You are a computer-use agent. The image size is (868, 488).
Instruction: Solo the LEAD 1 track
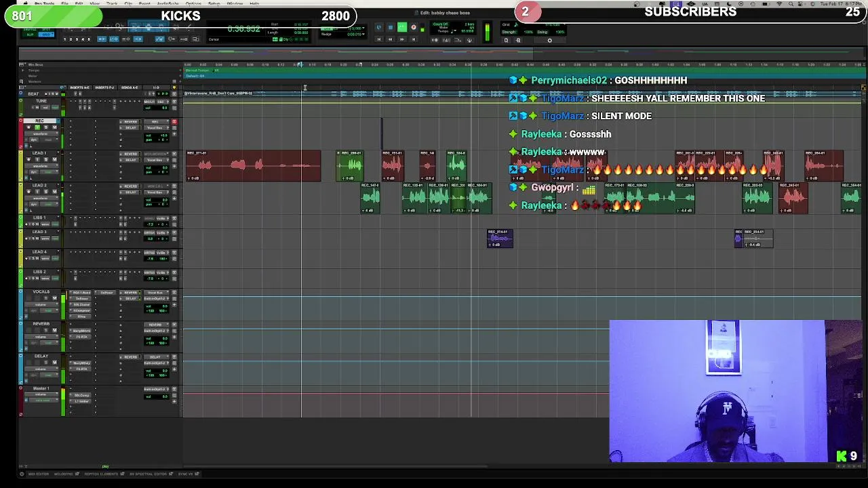tap(45, 159)
